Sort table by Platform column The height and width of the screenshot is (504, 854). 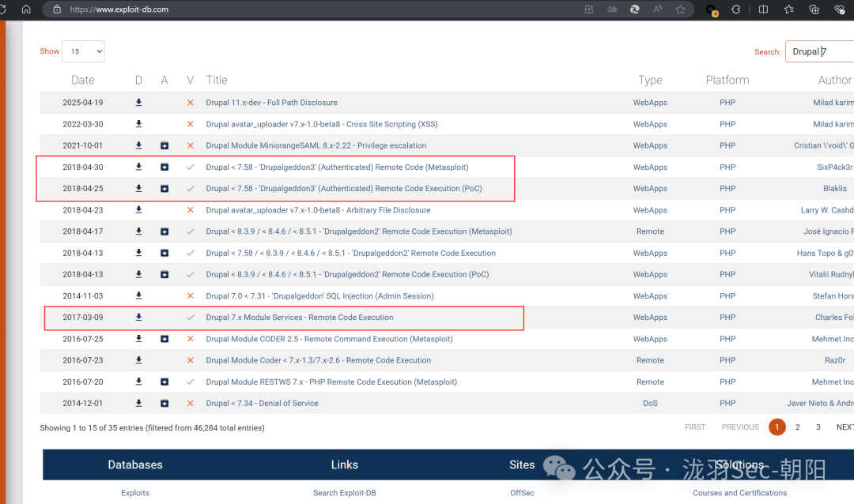tap(727, 80)
